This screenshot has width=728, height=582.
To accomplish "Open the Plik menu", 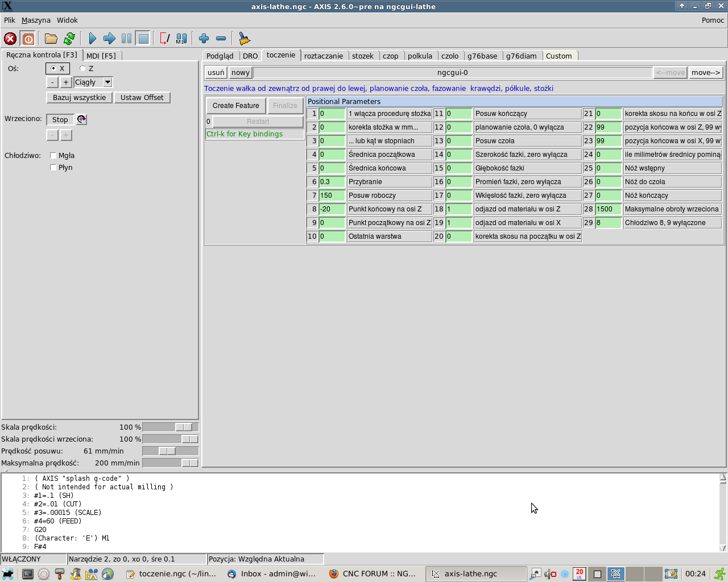I will point(10,20).
